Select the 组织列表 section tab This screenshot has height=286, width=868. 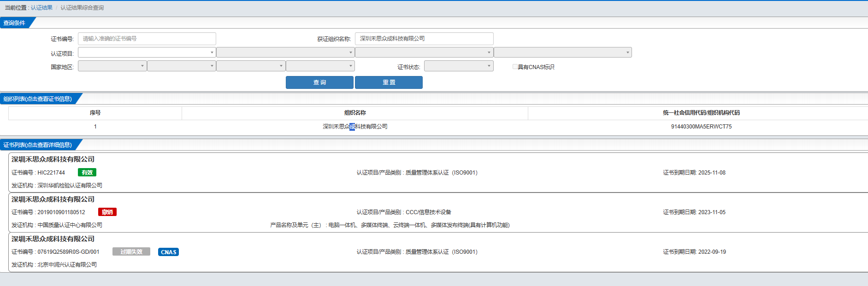(x=38, y=99)
